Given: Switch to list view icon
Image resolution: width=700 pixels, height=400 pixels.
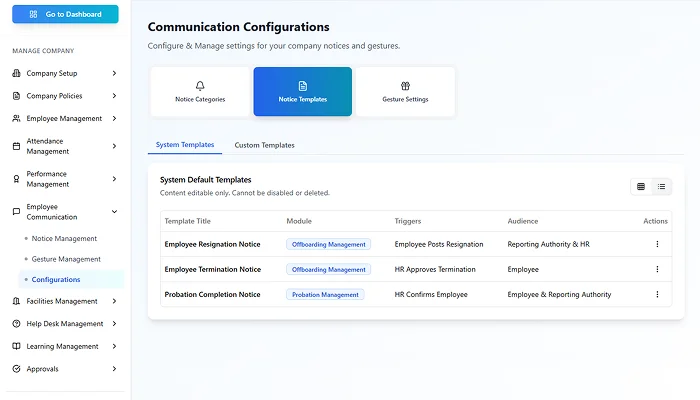Looking at the screenshot, I should coord(662,186).
